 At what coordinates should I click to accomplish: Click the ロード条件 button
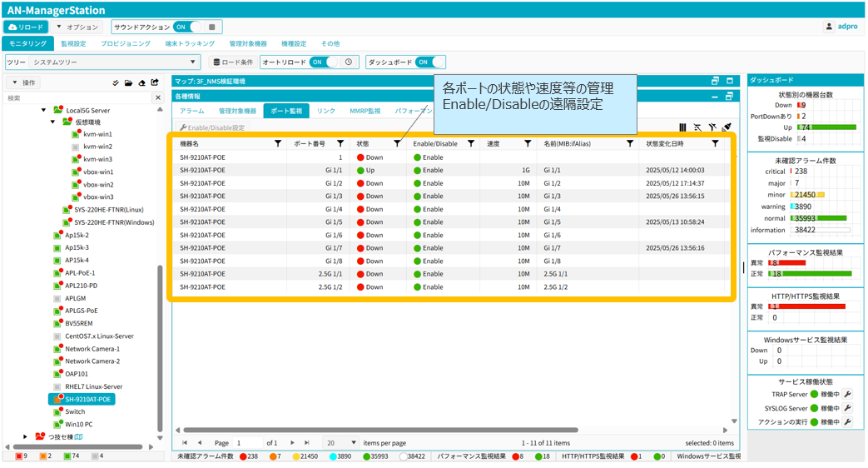click(232, 62)
